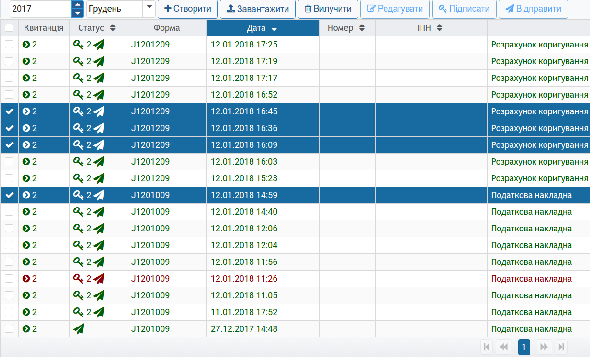The width and height of the screenshot is (593, 362).
Task: Click red paper-plane icon in the 12.01.2018 11:26 row
Action: pyautogui.click(x=99, y=279)
